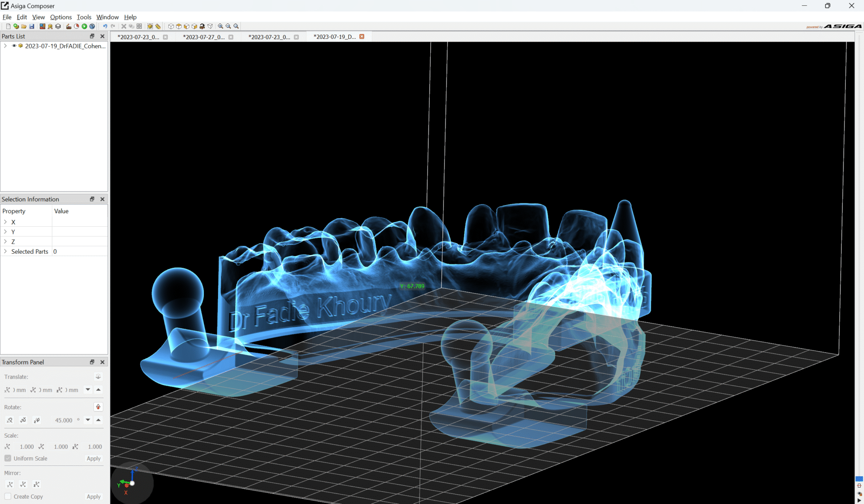The width and height of the screenshot is (864, 504).
Task: Close the *2023-07-19_D... tab
Action: [362, 36]
